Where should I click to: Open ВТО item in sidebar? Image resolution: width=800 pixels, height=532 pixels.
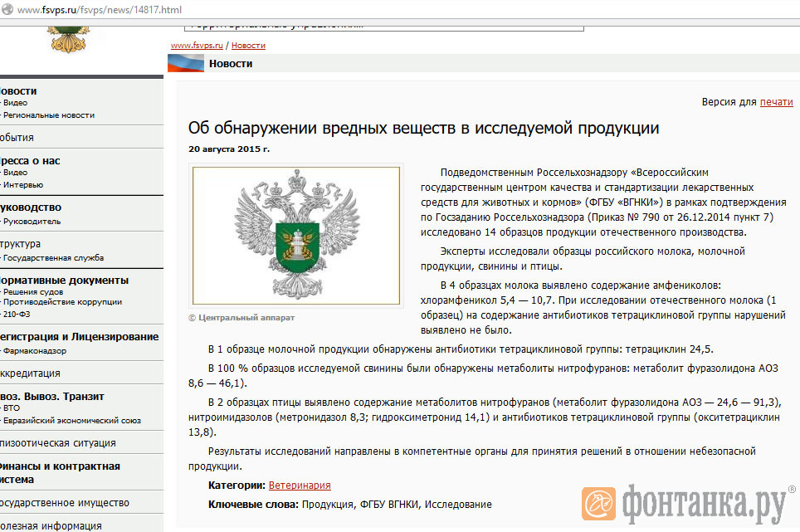click(12, 408)
